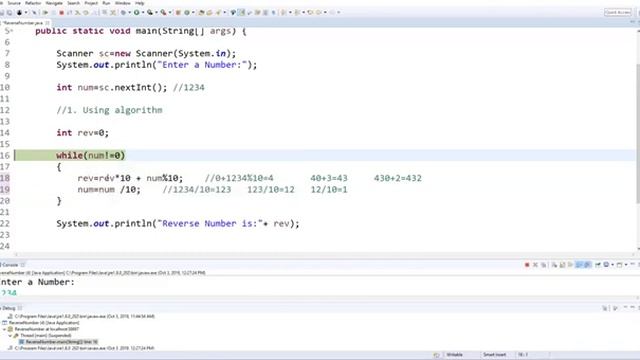Open the Debug launch dropdown arrow

coord(130,12)
